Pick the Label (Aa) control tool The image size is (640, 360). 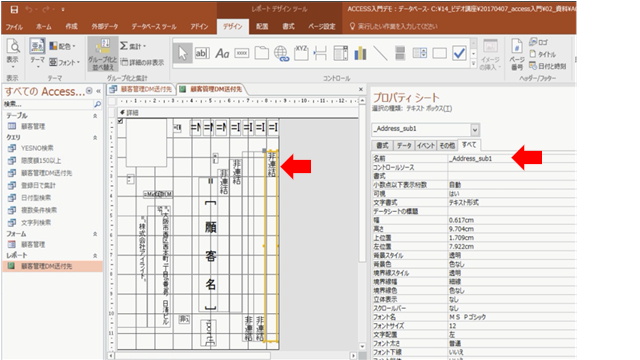(222, 53)
